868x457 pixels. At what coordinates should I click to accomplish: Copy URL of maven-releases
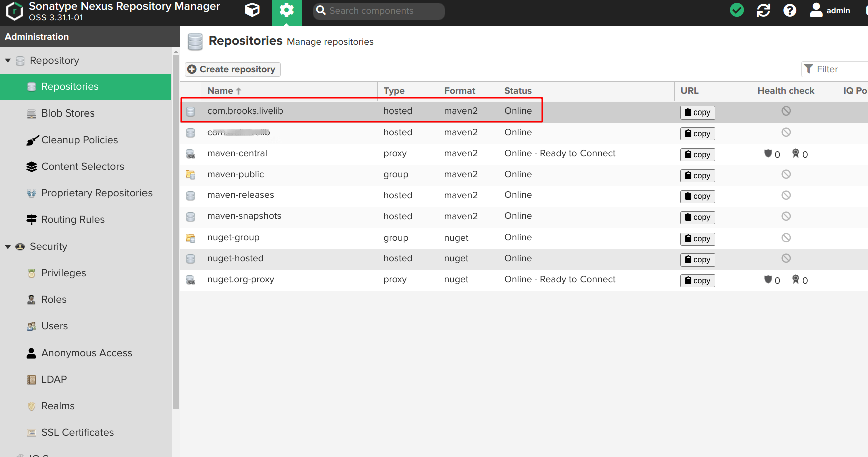coord(697,196)
